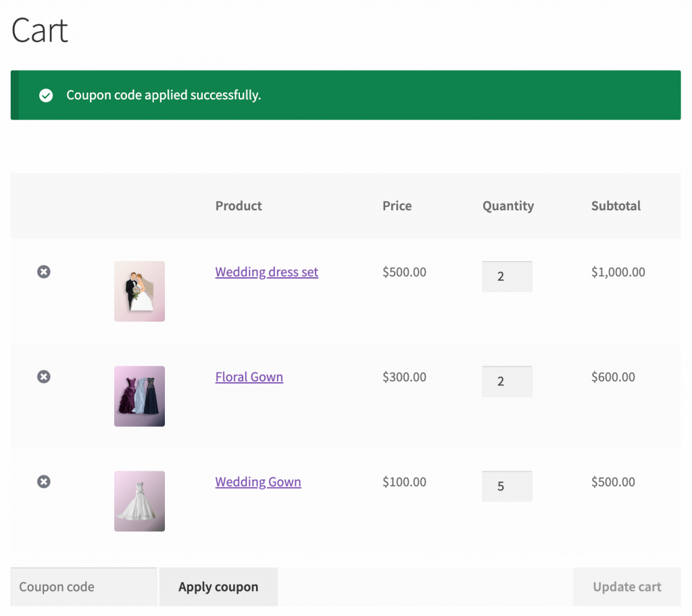Open the Wedding Gown link
692x616 pixels.
tap(258, 481)
